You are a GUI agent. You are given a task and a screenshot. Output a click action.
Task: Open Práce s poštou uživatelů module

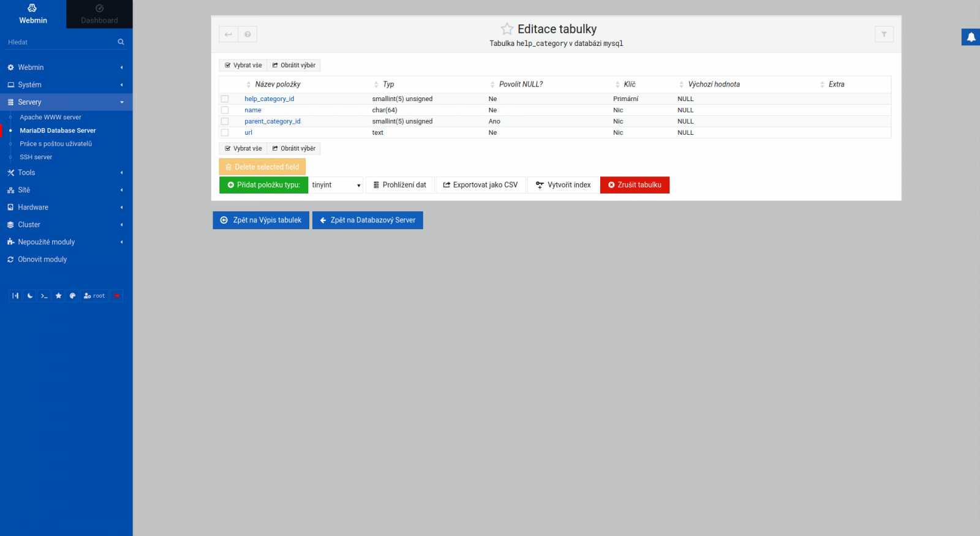click(56, 144)
